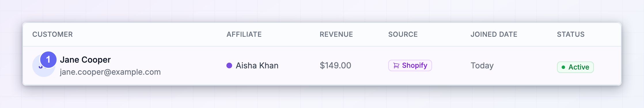Image resolution: width=644 pixels, height=108 pixels.
Task: Click the Shopify source badge
Action: tap(410, 65)
